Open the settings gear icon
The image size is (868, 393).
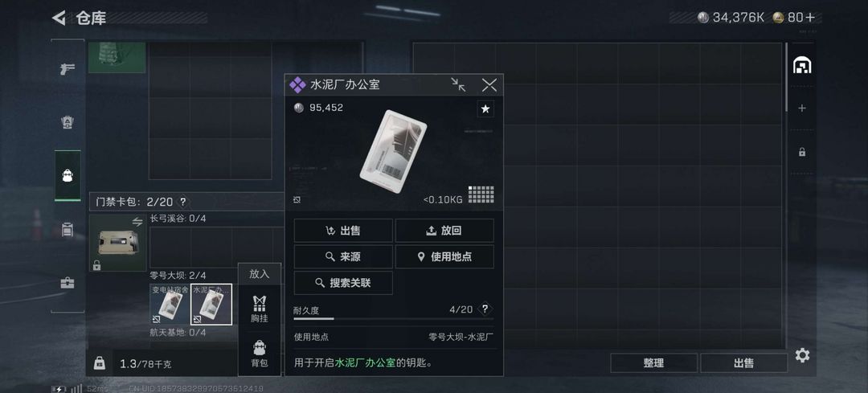802,355
